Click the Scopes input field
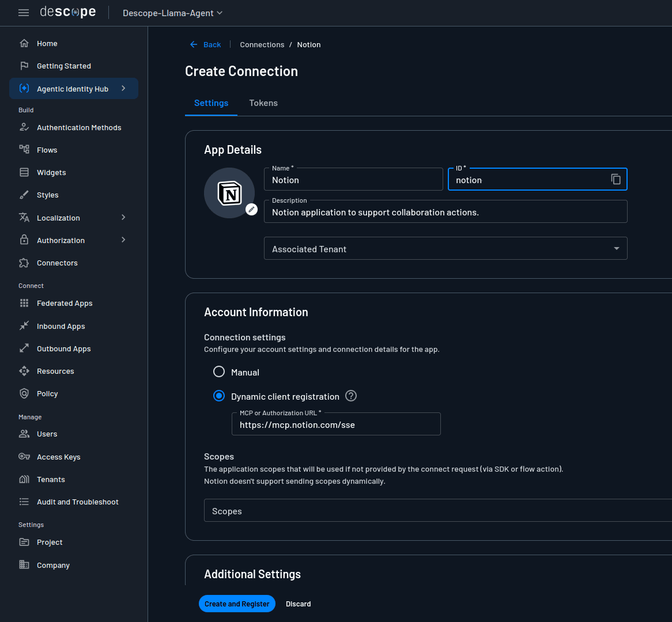This screenshot has width=672, height=622. [x=438, y=510]
